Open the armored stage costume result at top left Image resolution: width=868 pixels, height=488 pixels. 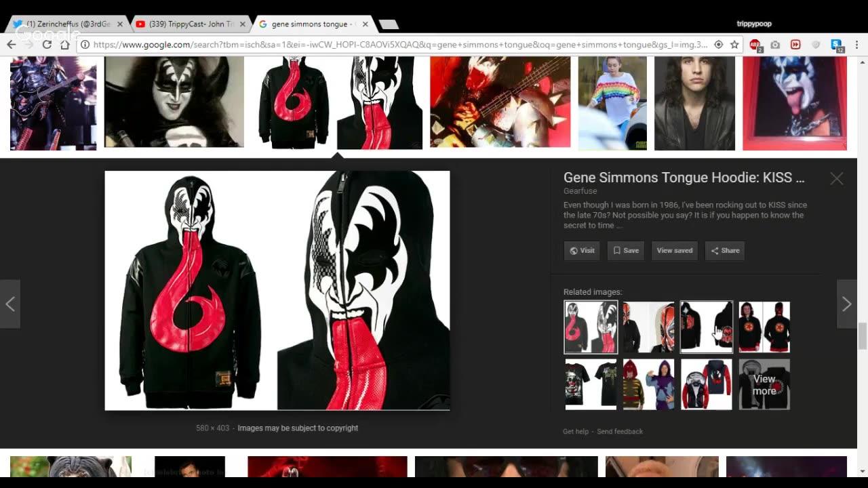coord(53,102)
